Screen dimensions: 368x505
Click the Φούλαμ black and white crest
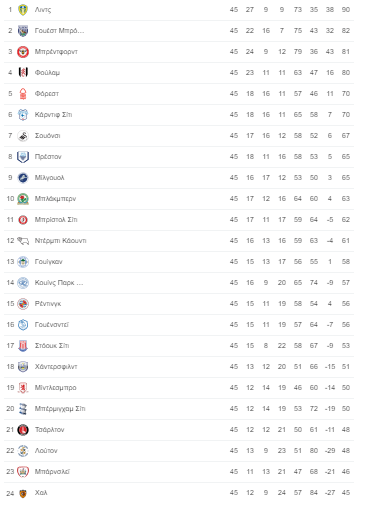tap(23, 73)
